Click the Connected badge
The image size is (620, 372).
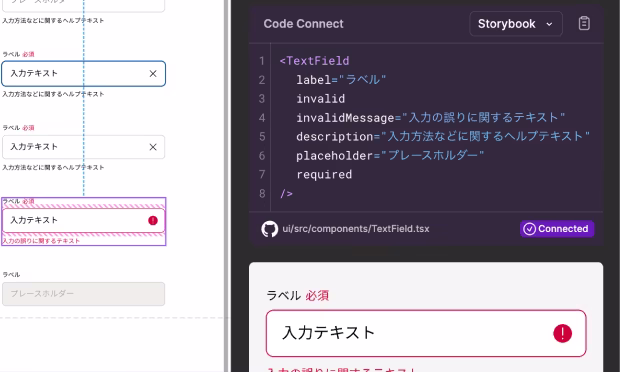(x=557, y=229)
